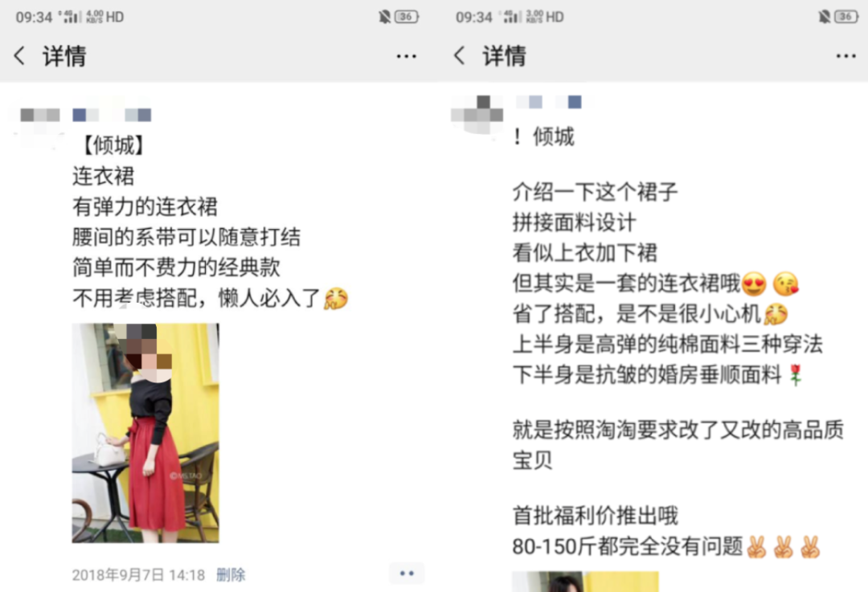This screenshot has height=592, width=868.
Task: Tap the 【倾城】 heading text in left post
Action: coord(113,145)
